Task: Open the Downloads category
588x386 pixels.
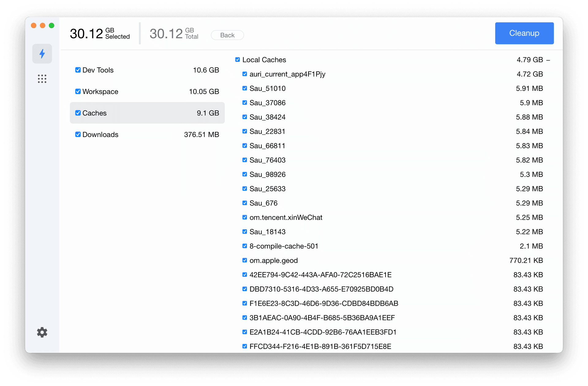Action: tap(147, 134)
